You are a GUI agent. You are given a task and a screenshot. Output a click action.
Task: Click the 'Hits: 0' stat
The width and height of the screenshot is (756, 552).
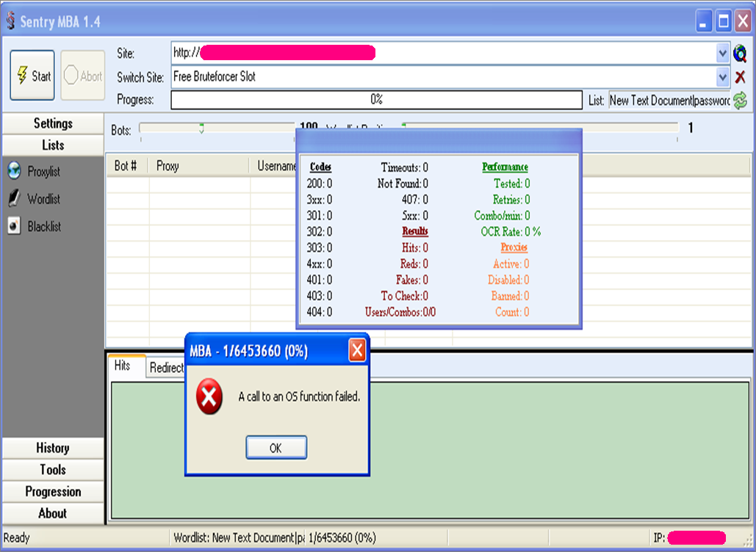415,247
